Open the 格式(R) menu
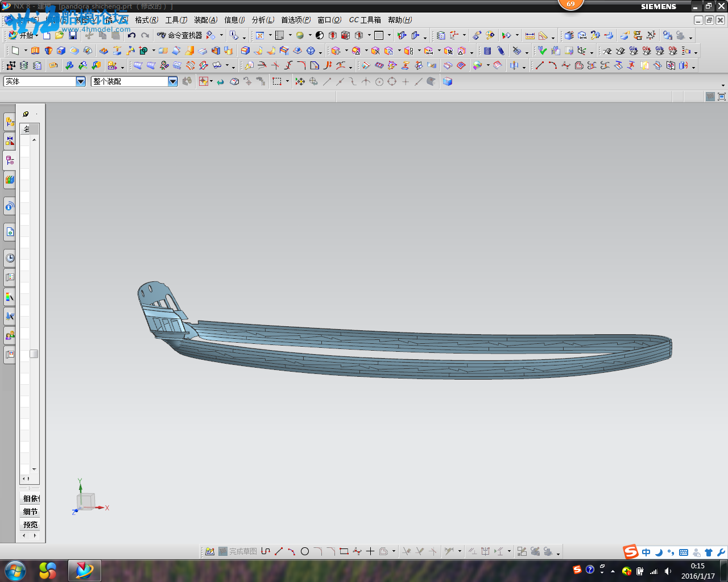 147,20
